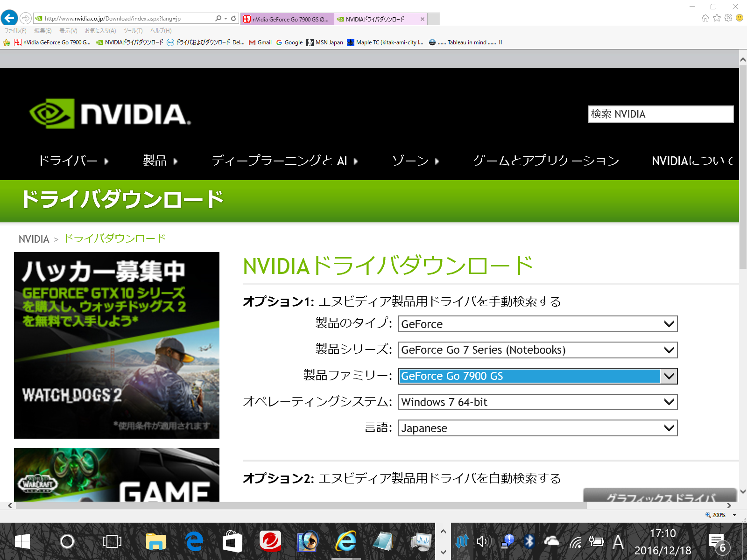Click ドライバダウンロード breadcrumb link
Viewport: 747px width, 560px height.
tap(115, 238)
